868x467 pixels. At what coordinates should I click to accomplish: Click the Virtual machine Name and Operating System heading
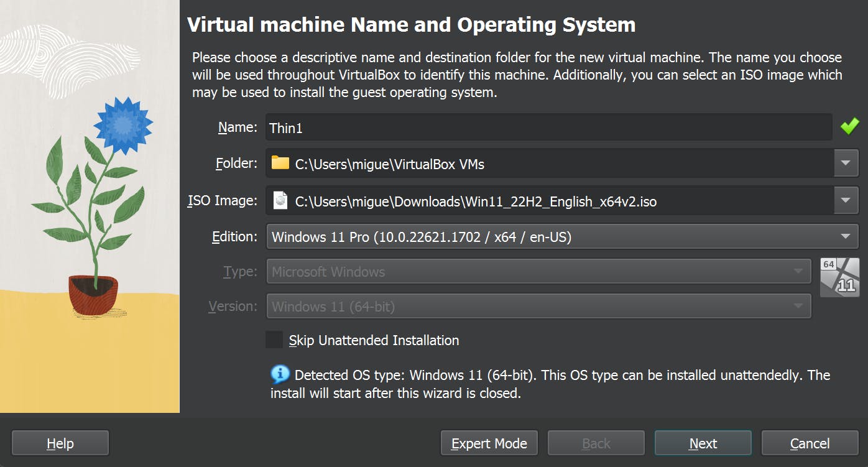(411, 25)
